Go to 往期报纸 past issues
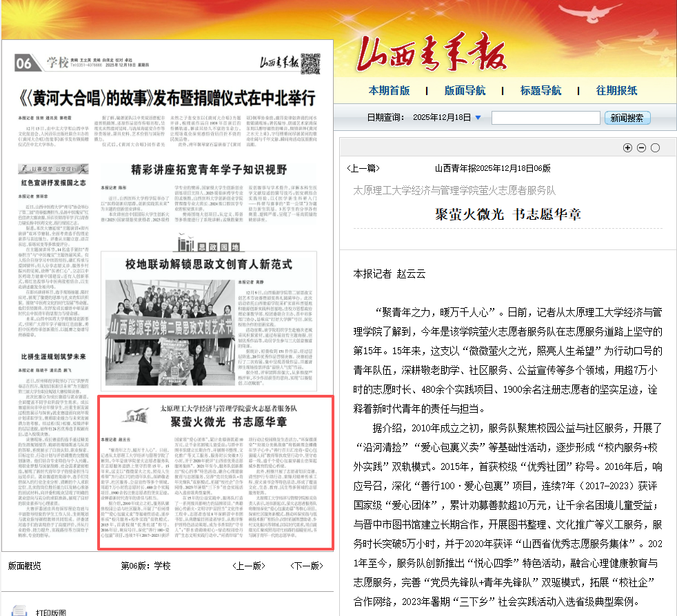Image resolution: width=677 pixels, height=616 pixels. (616, 90)
